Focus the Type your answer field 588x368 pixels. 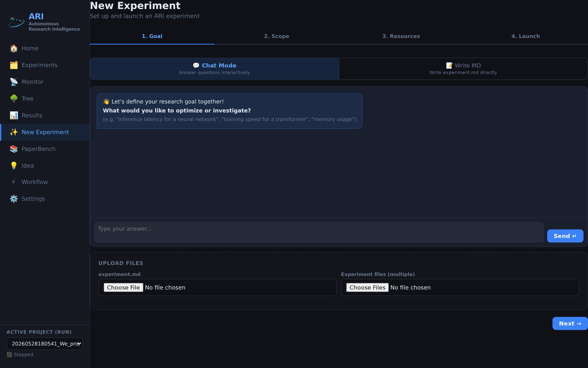tap(319, 232)
